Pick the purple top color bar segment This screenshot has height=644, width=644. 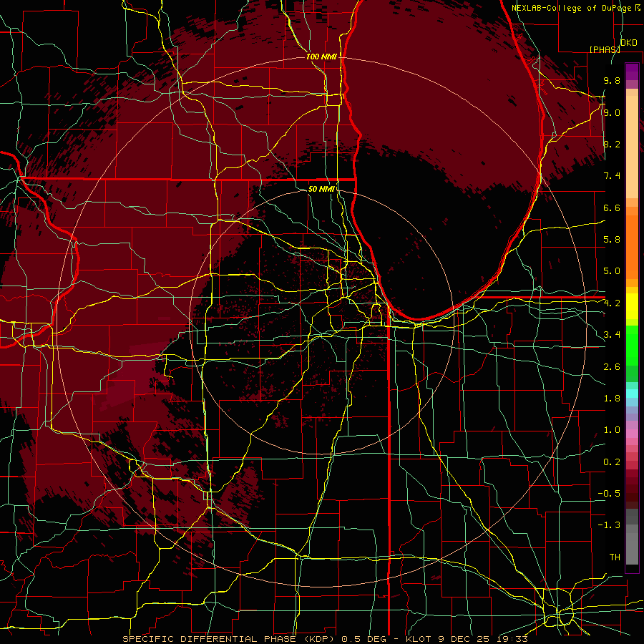(x=632, y=72)
